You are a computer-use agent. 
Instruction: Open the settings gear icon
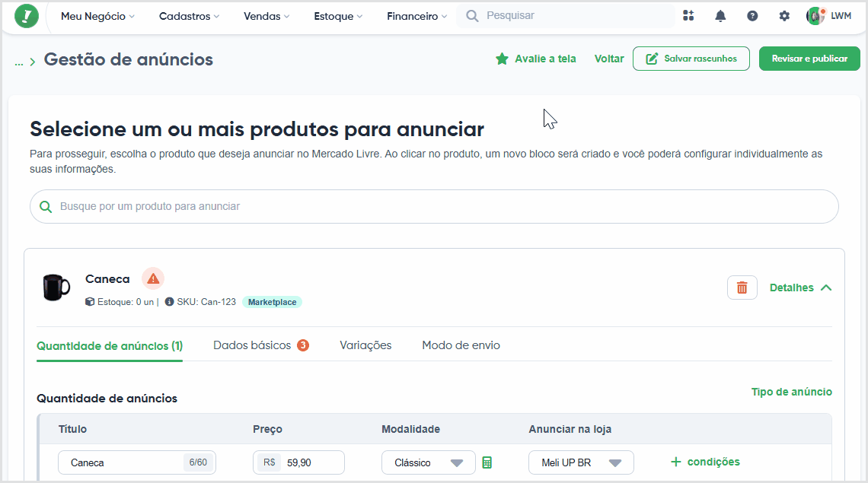click(784, 15)
